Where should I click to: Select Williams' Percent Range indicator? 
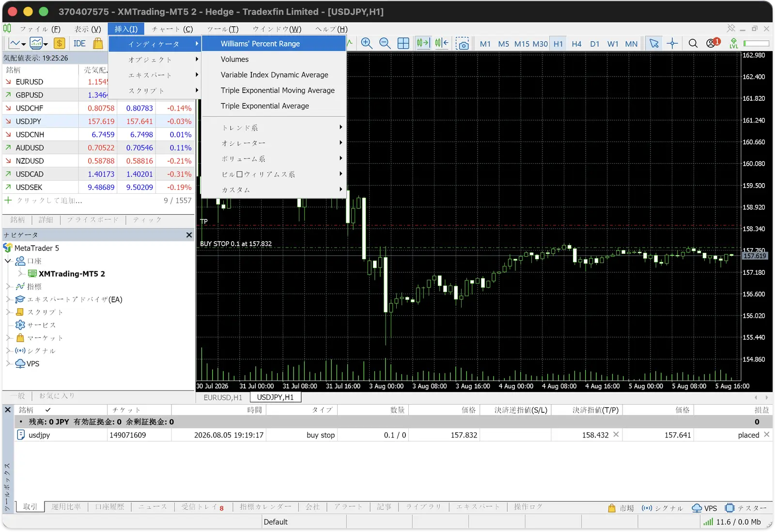pyautogui.click(x=274, y=44)
